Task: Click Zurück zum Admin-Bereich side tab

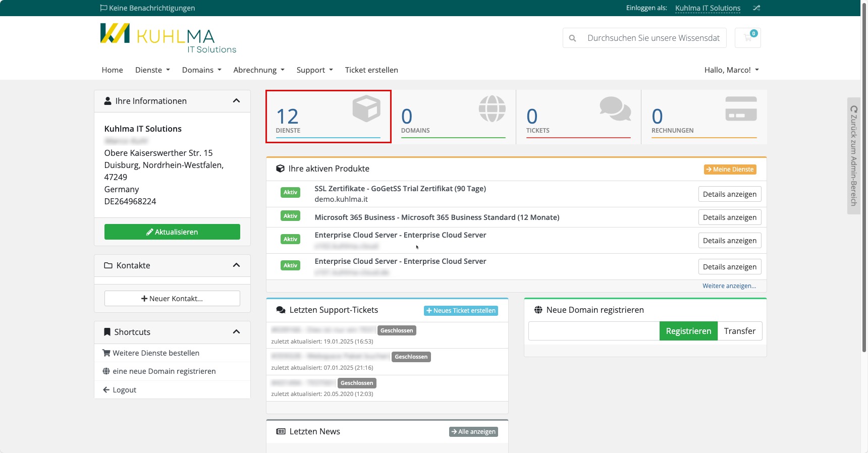Action: [x=854, y=156]
